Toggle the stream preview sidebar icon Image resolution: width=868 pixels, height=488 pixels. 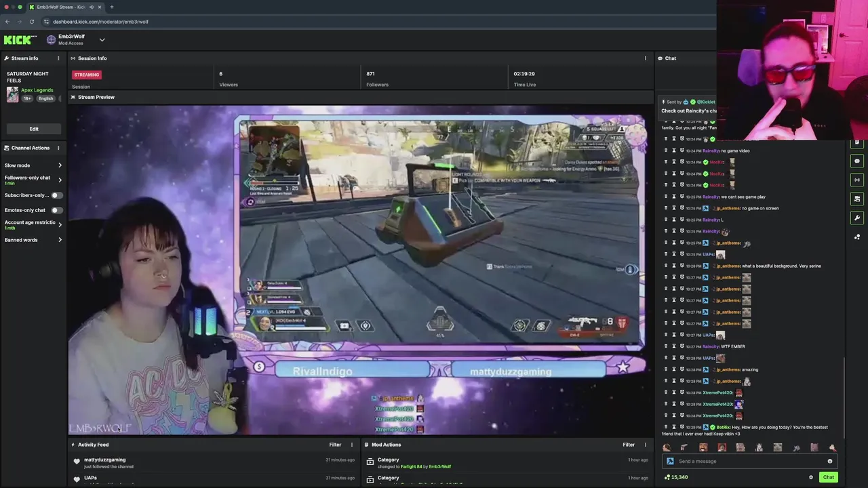tap(857, 199)
